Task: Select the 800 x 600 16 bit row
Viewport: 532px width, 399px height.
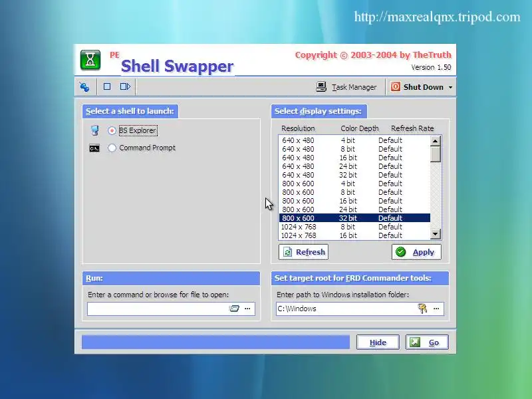Action: click(354, 201)
